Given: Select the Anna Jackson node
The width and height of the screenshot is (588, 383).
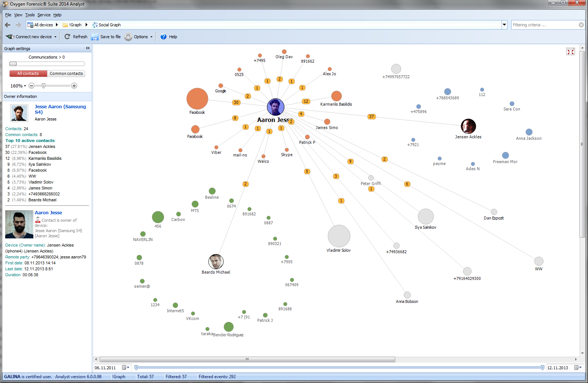Looking at the screenshot, I should 529,132.
